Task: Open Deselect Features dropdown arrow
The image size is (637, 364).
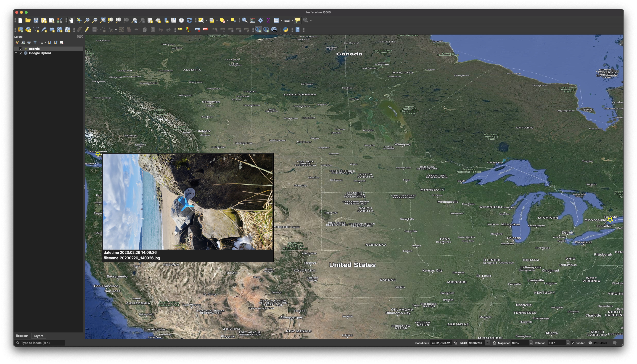Action: 228,21
